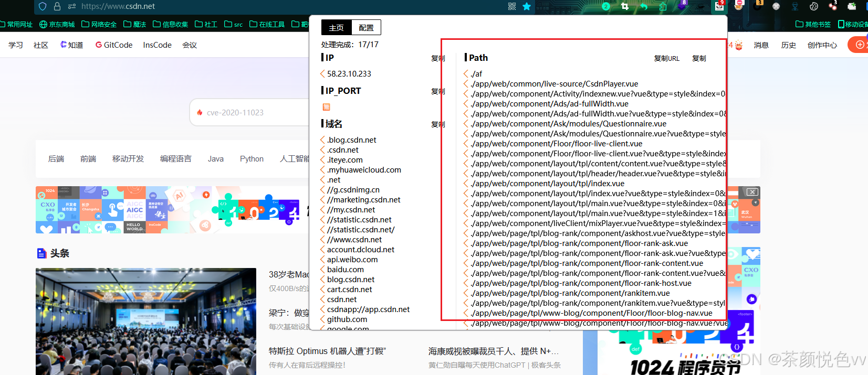Click the 头条 document icon

41,253
